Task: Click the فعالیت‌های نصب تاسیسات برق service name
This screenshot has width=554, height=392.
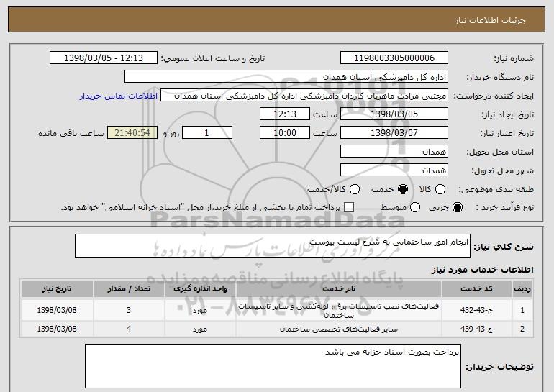Action: (x=338, y=311)
